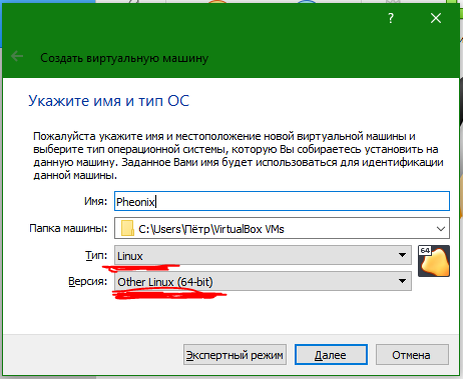The width and height of the screenshot is (463, 379).
Task: Click the Тип label
Action: pyautogui.click(x=97, y=255)
